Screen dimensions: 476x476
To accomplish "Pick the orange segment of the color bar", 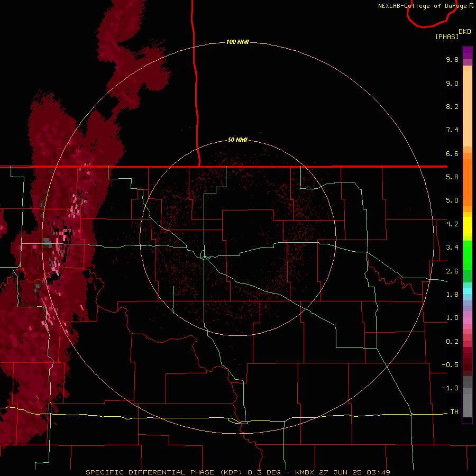I will point(467,182).
